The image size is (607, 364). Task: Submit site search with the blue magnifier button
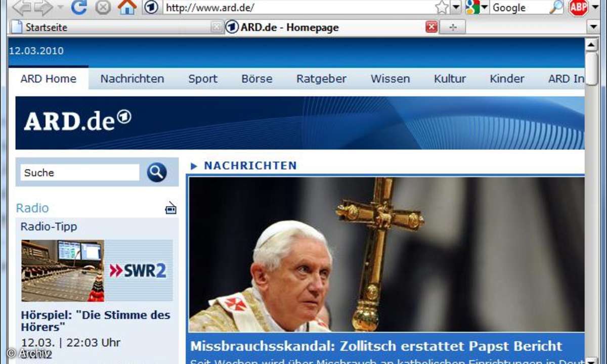tap(157, 172)
